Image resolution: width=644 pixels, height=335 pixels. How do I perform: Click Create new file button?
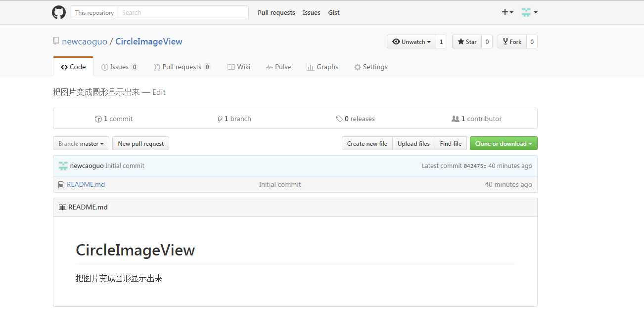(x=367, y=143)
